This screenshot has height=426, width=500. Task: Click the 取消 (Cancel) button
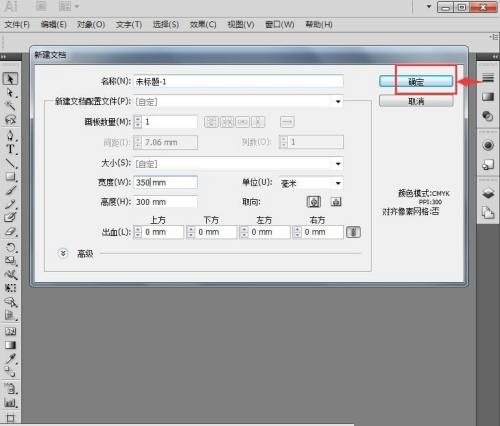[416, 101]
